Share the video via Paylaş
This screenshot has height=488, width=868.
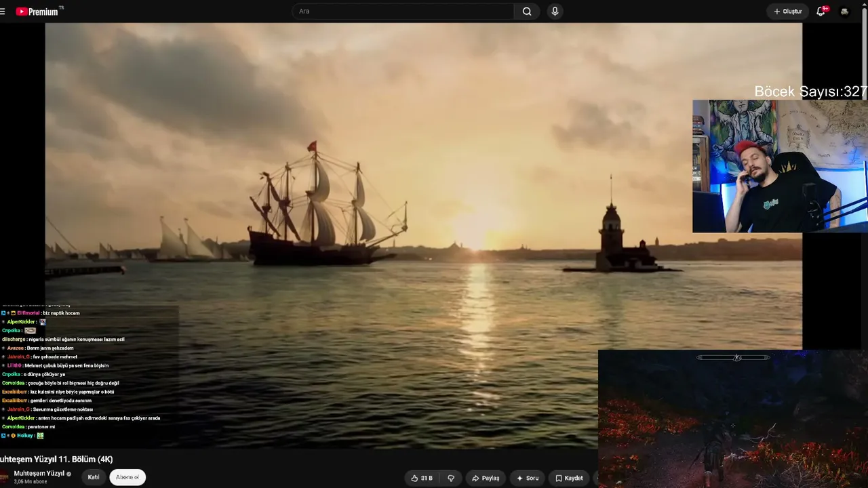tap(486, 478)
